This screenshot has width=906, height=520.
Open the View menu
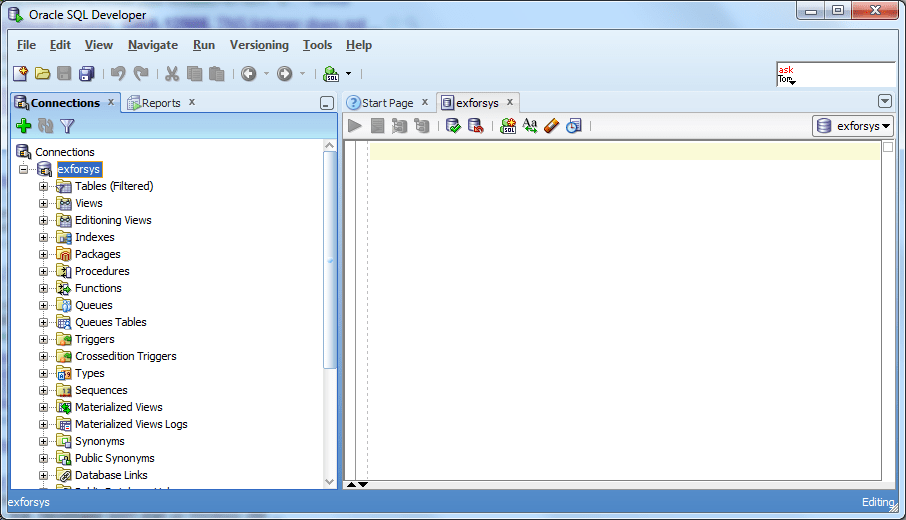point(99,45)
